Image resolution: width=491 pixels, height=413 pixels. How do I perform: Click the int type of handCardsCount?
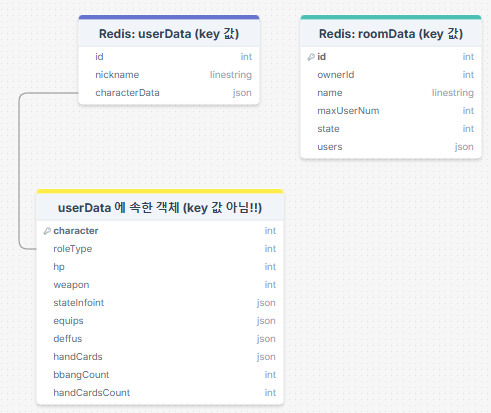(270, 393)
